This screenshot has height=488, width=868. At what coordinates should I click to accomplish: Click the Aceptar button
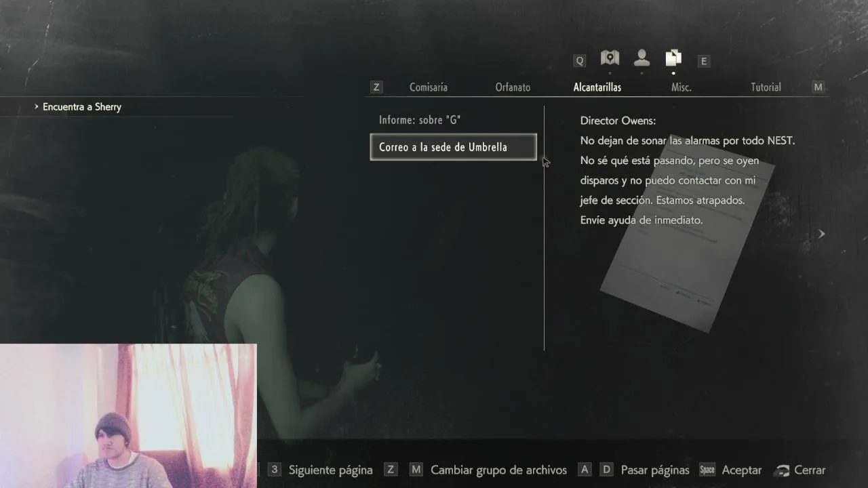tap(742, 470)
